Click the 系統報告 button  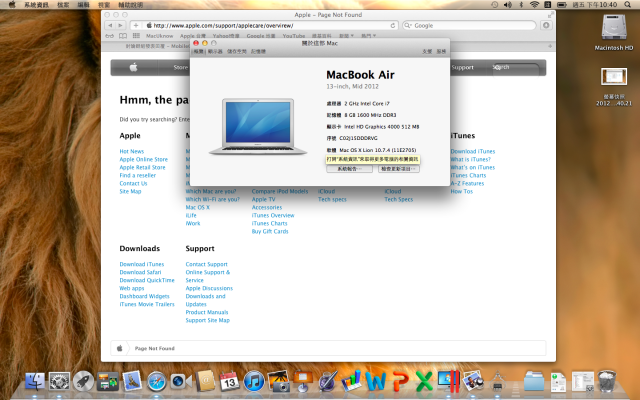[349, 169]
